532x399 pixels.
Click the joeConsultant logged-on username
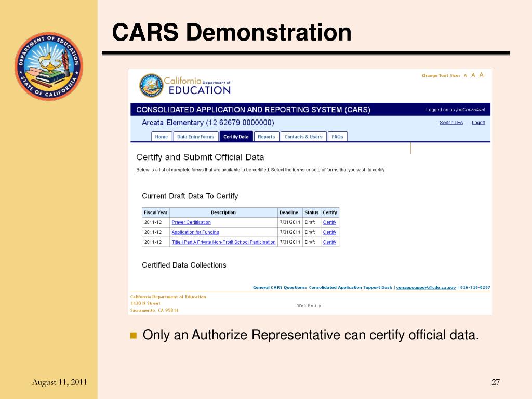coord(470,110)
